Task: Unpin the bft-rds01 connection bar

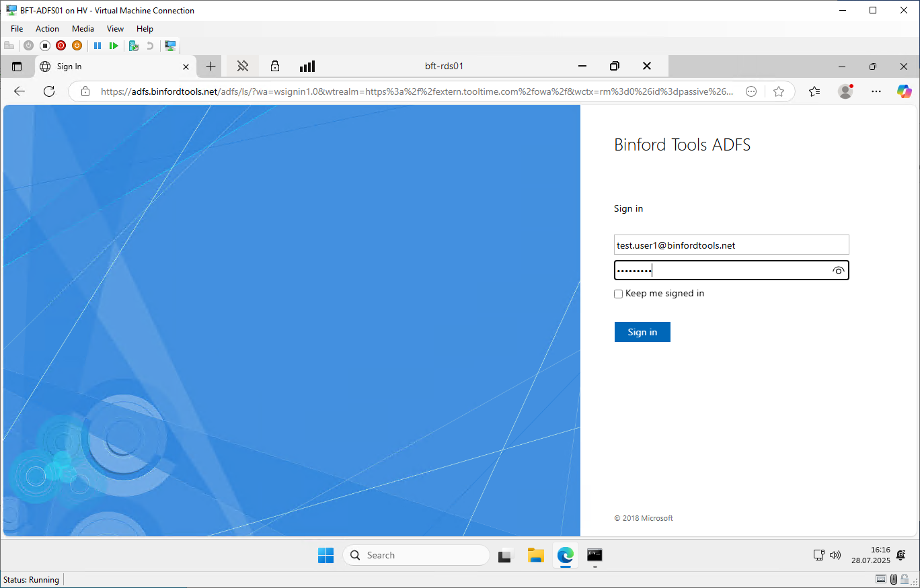Action: pos(243,66)
